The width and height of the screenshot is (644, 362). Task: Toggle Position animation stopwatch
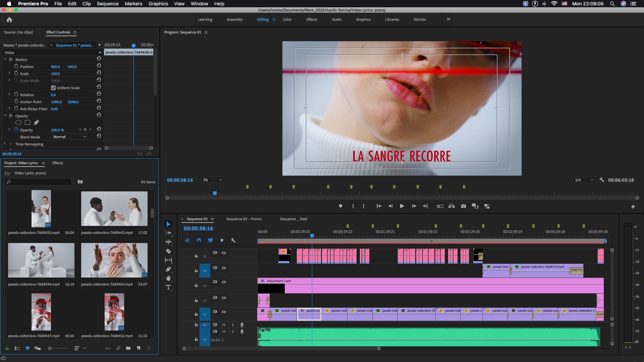click(x=16, y=66)
